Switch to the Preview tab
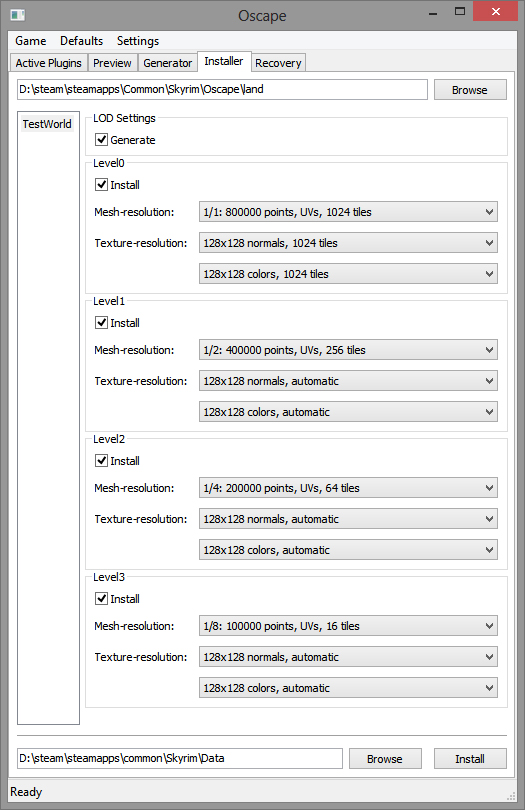The width and height of the screenshot is (525, 810). (x=112, y=63)
